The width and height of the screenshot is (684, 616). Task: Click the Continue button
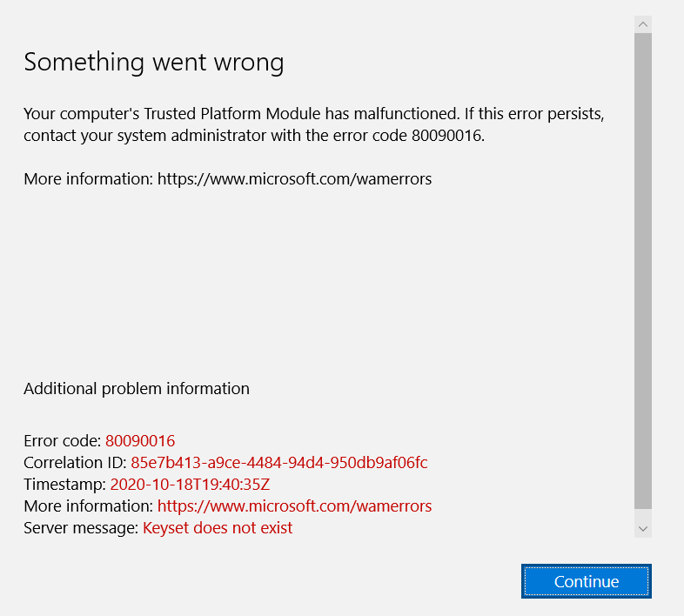(586, 581)
